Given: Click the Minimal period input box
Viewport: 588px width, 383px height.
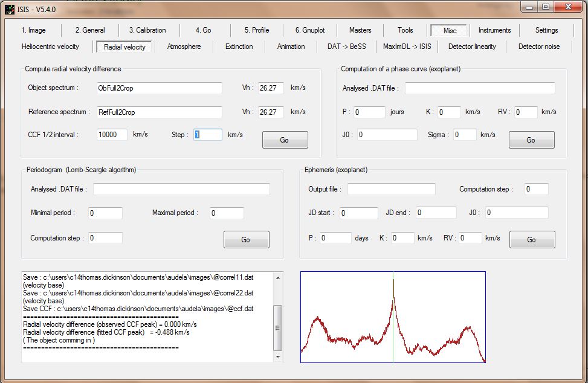Looking at the screenshot, I should [x=105, y=213].
